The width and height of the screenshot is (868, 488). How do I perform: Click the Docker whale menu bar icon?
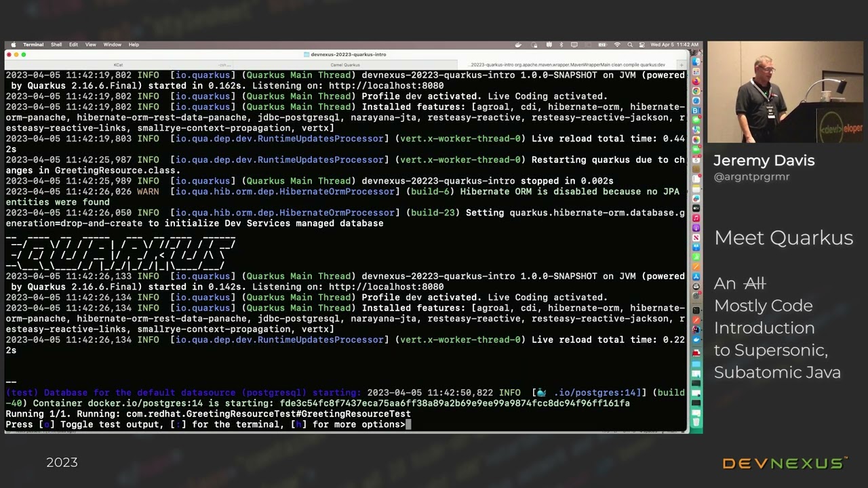tap(519, 45)
